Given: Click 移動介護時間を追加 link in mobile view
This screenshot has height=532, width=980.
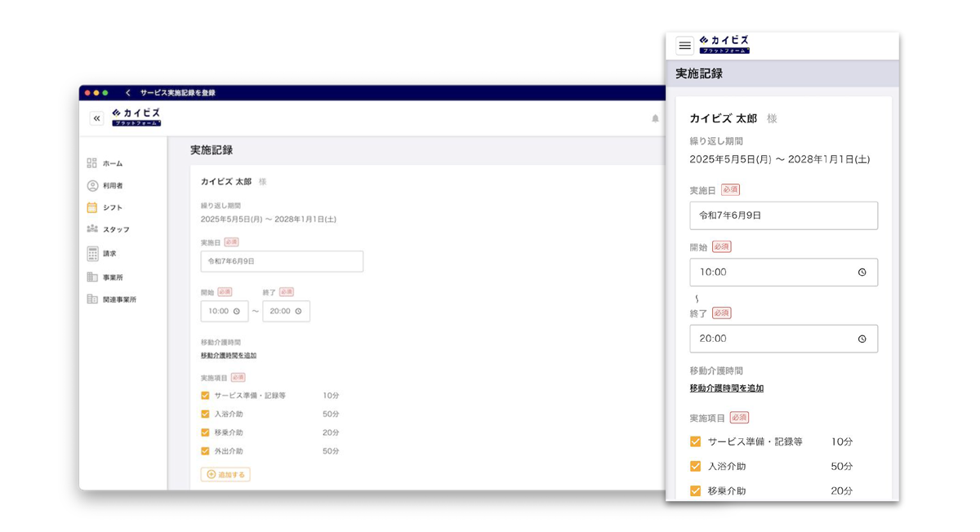Looking at the screenshot, I should [727, 388].
